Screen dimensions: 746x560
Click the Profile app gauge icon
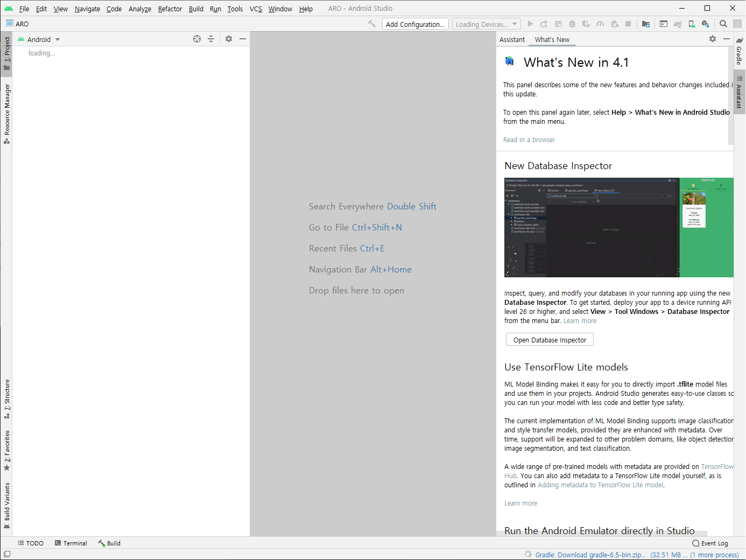click(x=600, y=24)
